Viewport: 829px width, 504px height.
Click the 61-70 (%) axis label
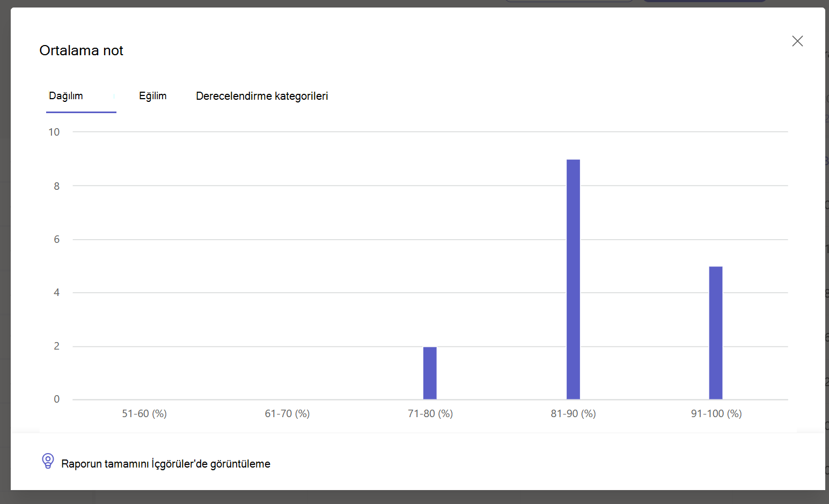point(287,413)
